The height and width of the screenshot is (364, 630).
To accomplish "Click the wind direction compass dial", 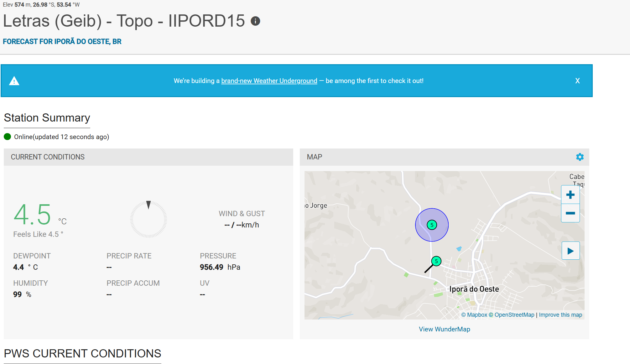I will (148, 219).
